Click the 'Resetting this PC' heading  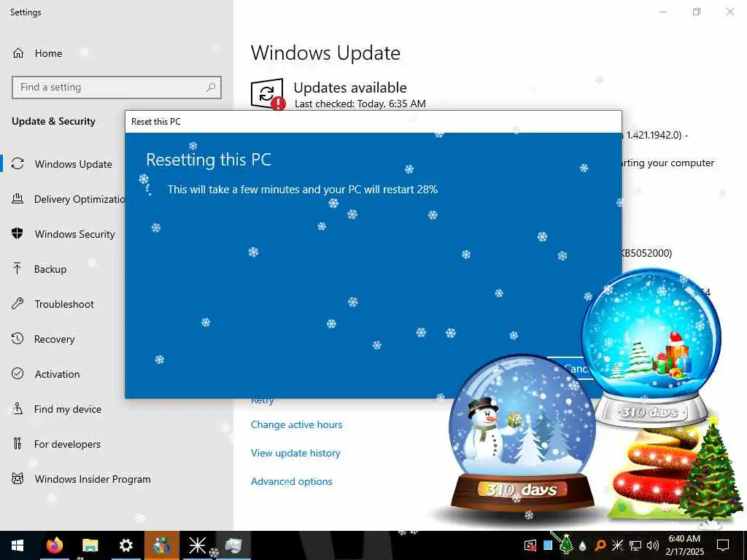click(x=209, y=160)
